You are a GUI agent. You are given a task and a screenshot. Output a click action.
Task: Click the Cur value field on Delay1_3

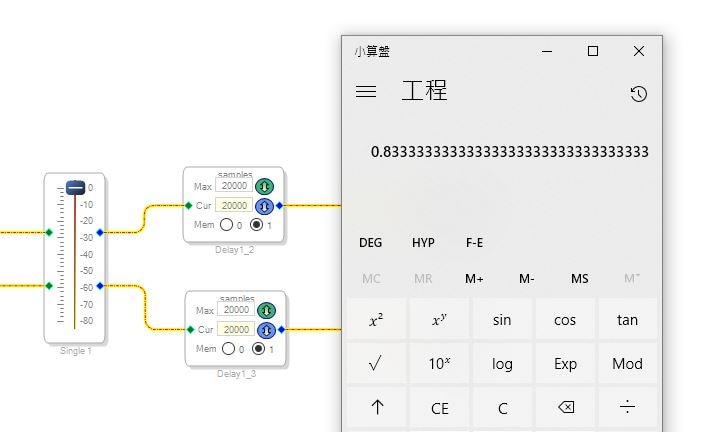click(x=236, y=329)
